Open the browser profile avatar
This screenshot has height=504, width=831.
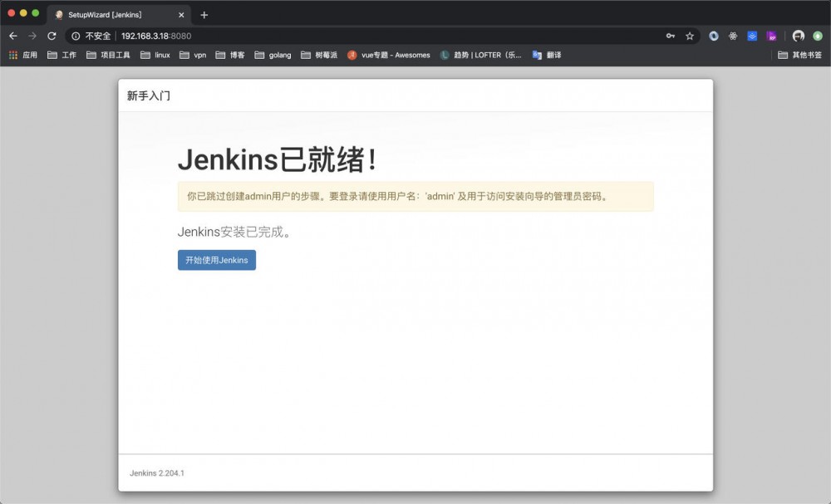click(797, 37)
